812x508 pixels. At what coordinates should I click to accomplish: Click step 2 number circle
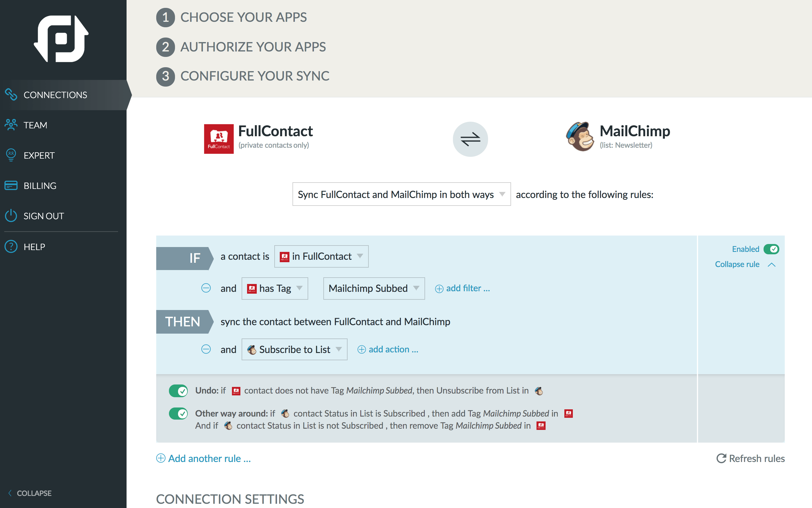[166, 47]
